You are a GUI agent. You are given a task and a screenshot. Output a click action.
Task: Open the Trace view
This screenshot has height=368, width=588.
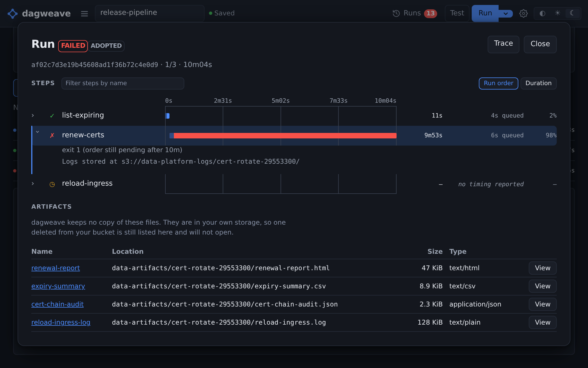point(503,44)
